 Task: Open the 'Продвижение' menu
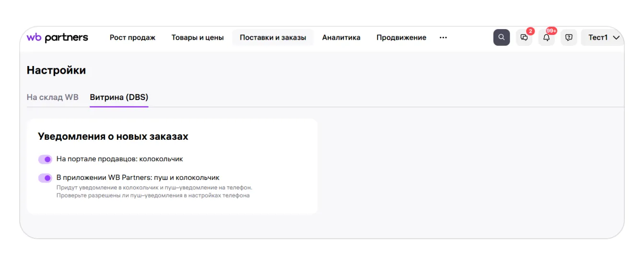(401, 37)
